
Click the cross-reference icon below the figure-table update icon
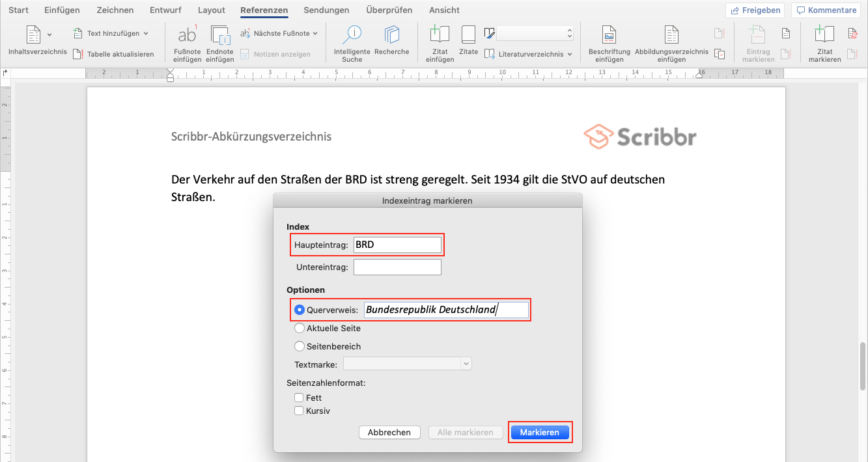point(720,54)
